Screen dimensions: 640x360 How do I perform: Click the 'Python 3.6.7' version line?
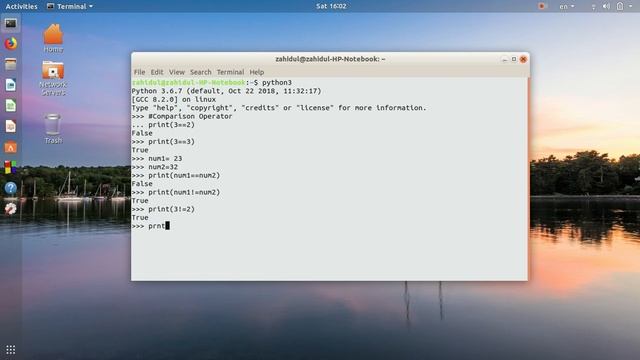point(227,91)
